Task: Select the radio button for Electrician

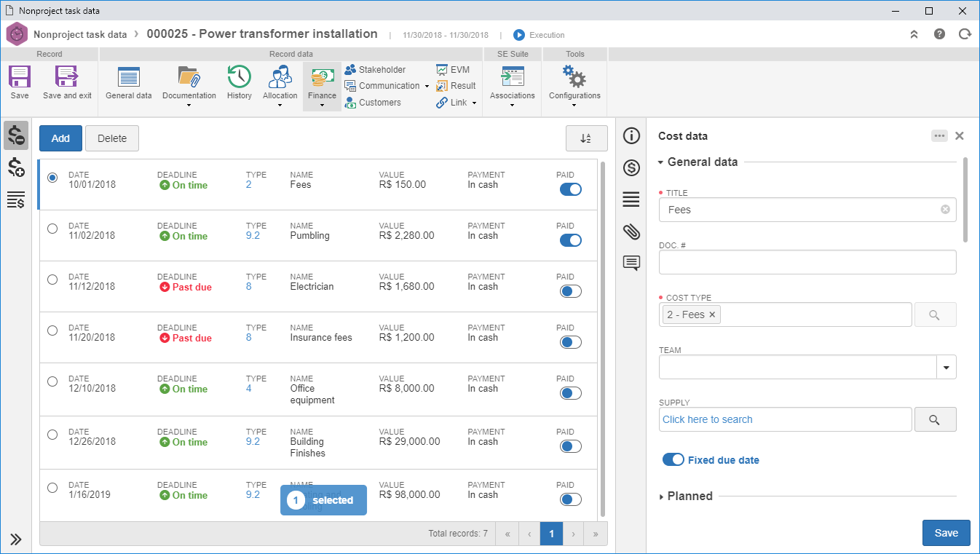Action: [x=52, y=280]
